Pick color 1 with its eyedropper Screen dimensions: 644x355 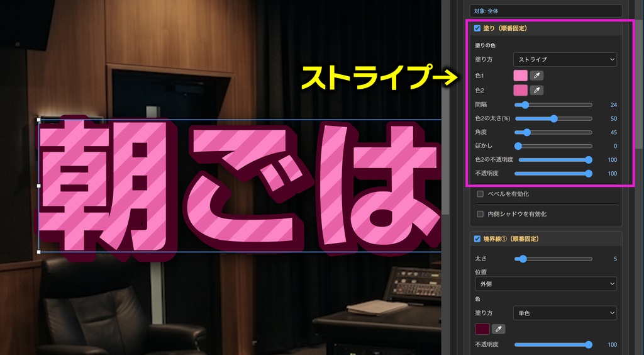(x=536, y=76)
